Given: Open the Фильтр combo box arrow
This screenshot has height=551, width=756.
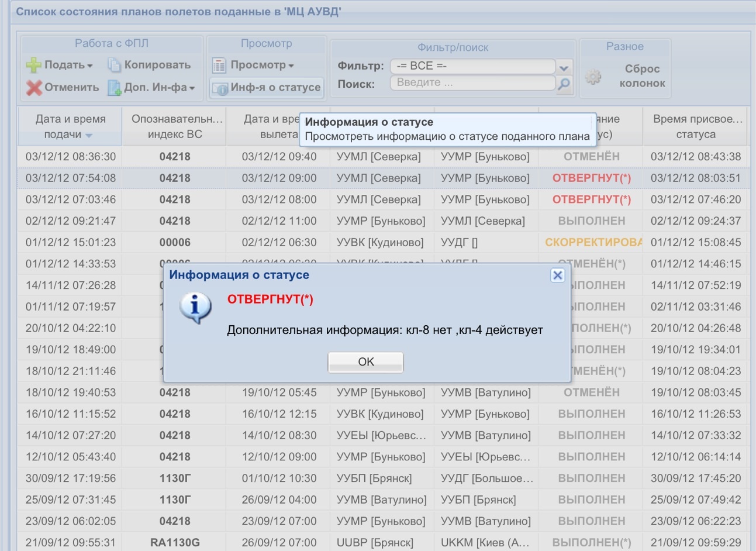Looking at the screenshot, I should (564, 67).
